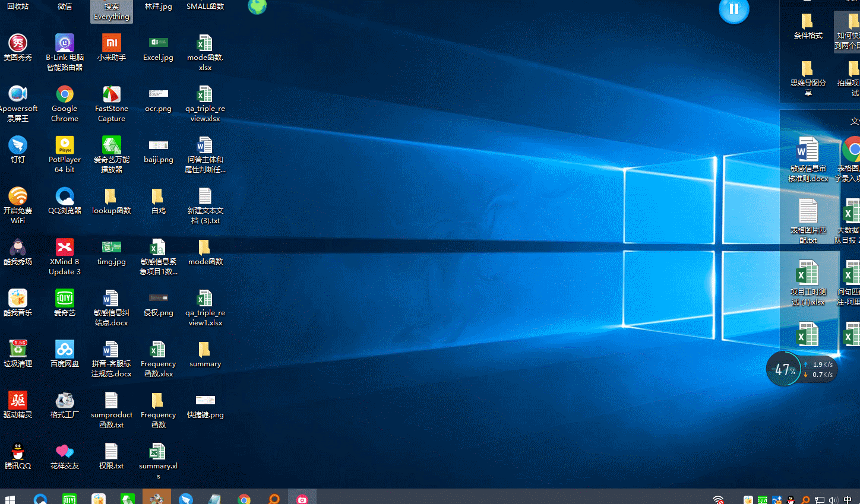
Task: Open the Google Chrome desktop shortcut
Action: (x=65, y=94)
